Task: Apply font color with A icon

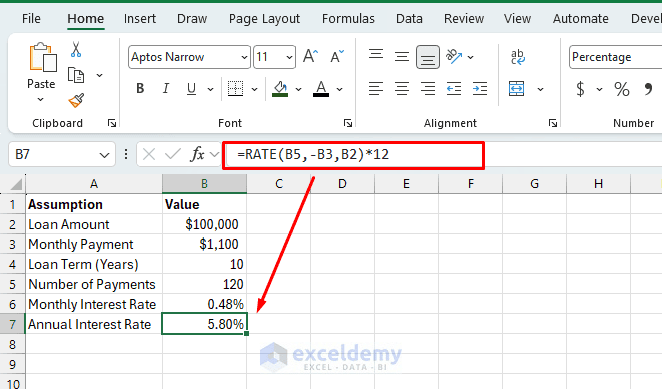Action: tap(321, 89)
